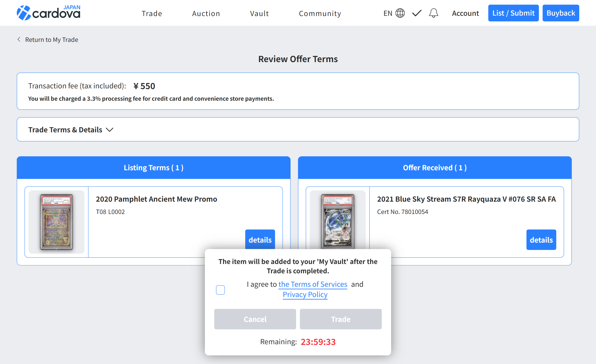Open the Terms of Services link
596x364 pixels.
click(x=312, y=284)
